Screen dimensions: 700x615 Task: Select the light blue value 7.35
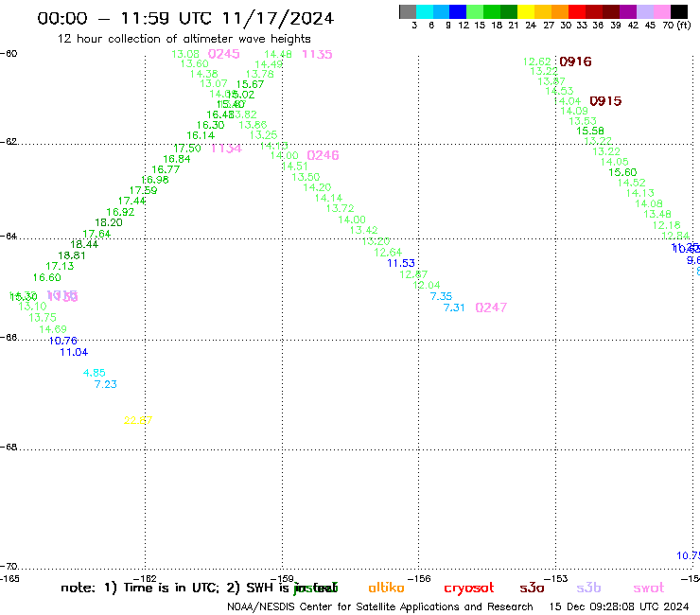point(441,296)
